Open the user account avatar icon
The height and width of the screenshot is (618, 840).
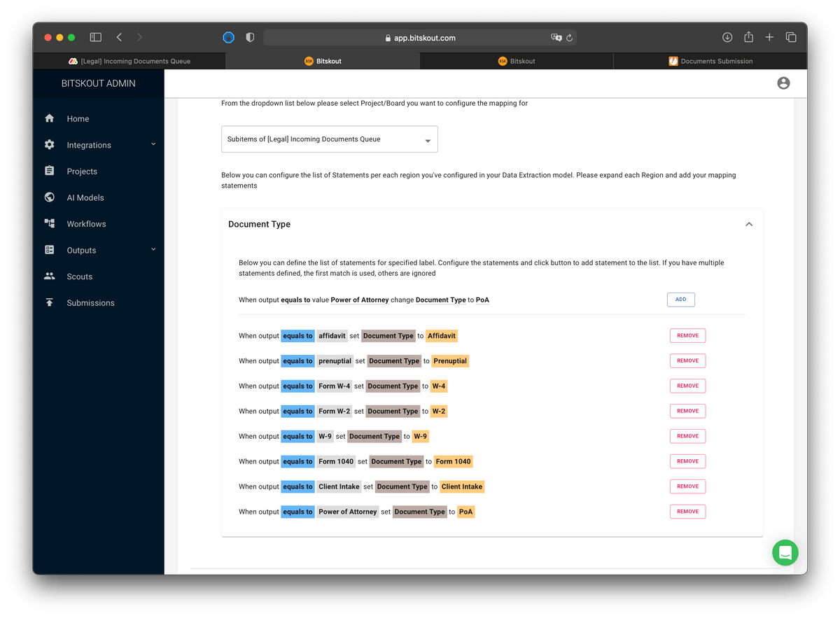(x=783, y=83)
